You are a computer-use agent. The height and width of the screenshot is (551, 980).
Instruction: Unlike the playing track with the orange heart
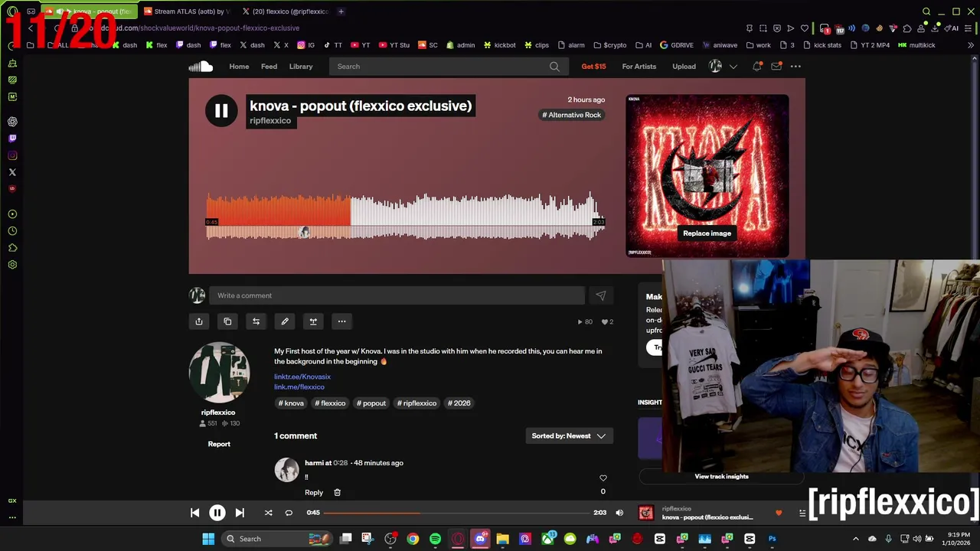(x=779, y=513)
